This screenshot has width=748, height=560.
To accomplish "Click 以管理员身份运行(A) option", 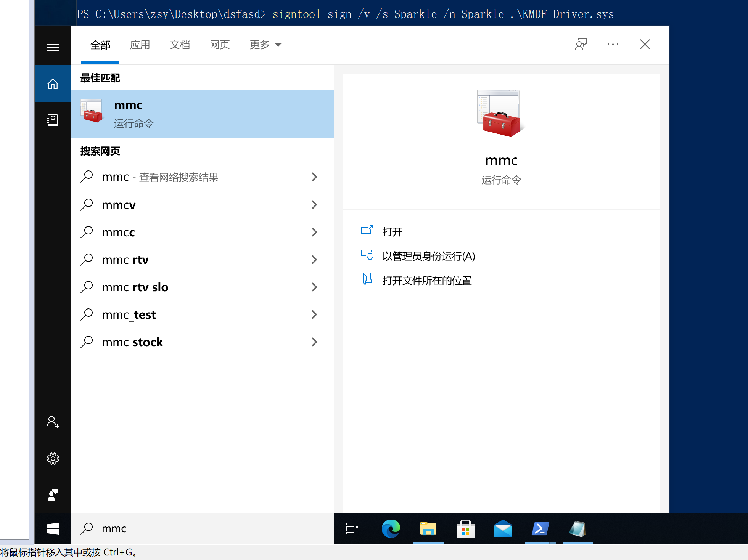I will pyautogui.click(x=428, y=256).
